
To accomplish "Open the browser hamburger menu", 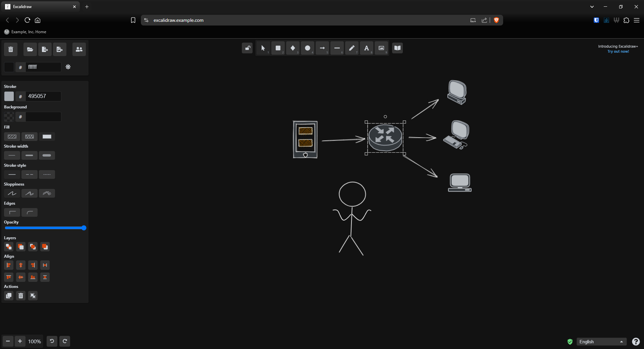I will pyautogui.click(x=637, y=20).
